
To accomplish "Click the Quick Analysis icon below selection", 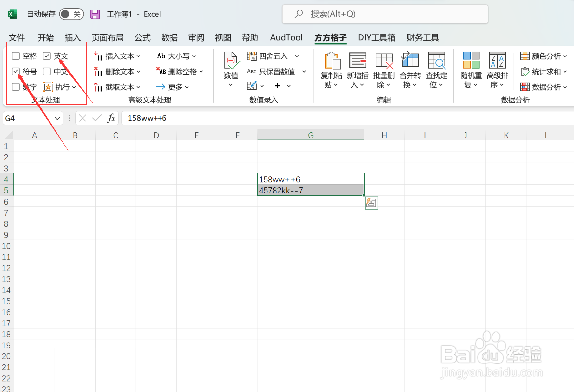I will click(x=372, y=203).
